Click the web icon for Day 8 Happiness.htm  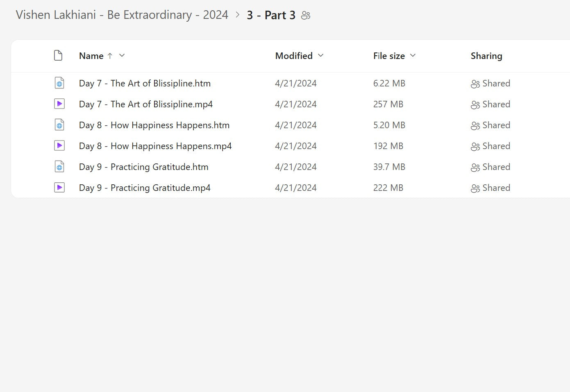point(59,125)
